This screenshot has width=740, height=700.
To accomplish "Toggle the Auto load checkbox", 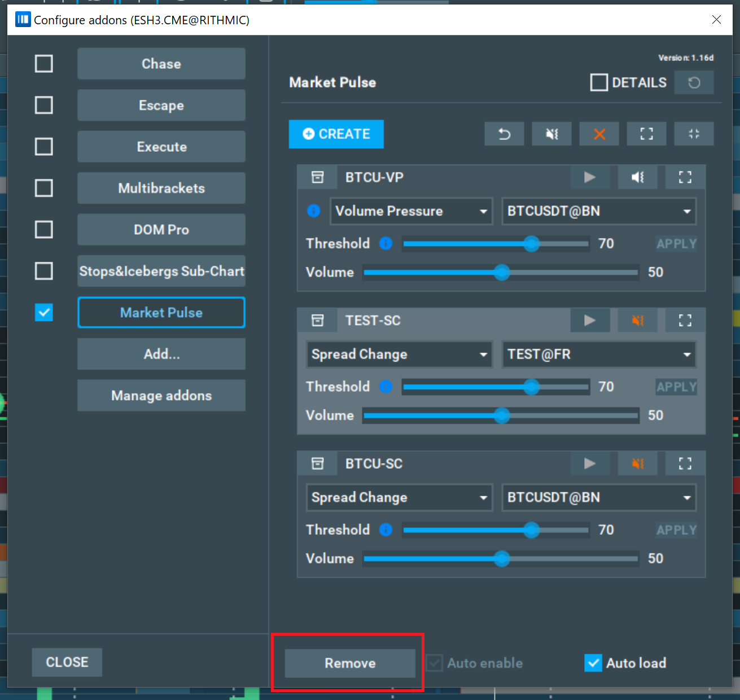I will (x=593, y=663).
